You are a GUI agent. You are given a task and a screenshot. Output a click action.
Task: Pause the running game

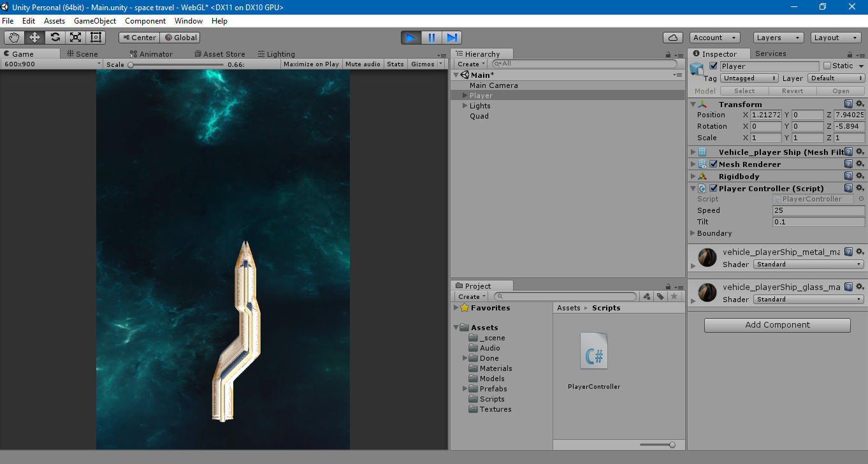pyautogui.click(x=431, y=38)
